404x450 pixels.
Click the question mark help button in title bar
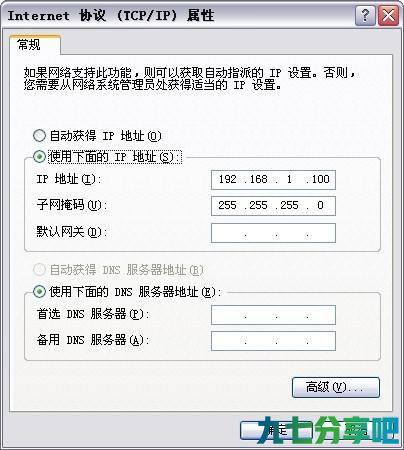tap(365, 16)
